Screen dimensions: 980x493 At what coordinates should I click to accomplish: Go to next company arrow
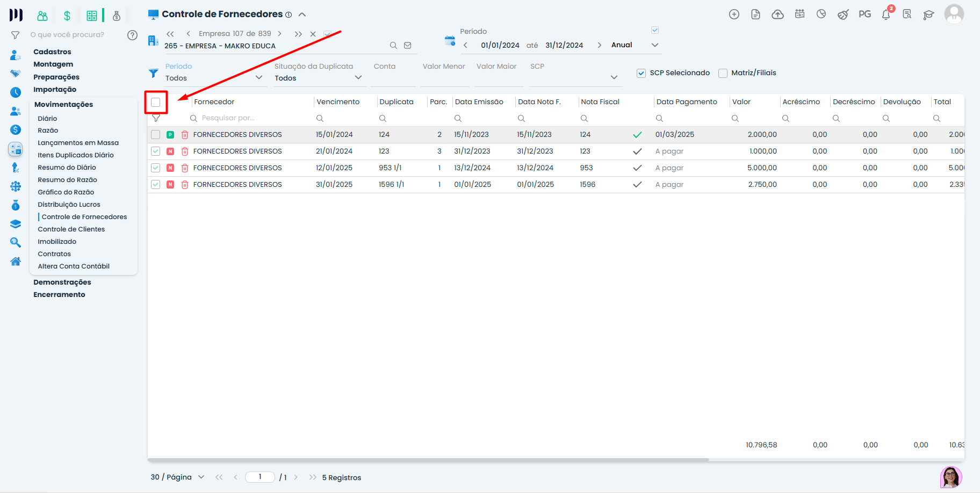[x=279, y=34]
